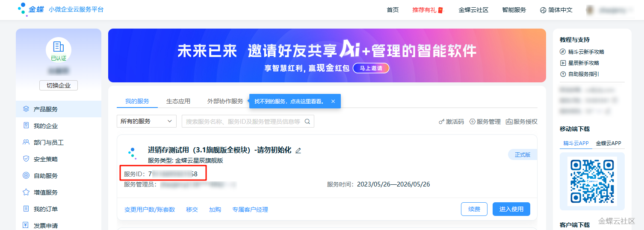The image size is (644, 230).
Task: Switch to the 我的服务 tab
Action: click(x=137, y=101)
